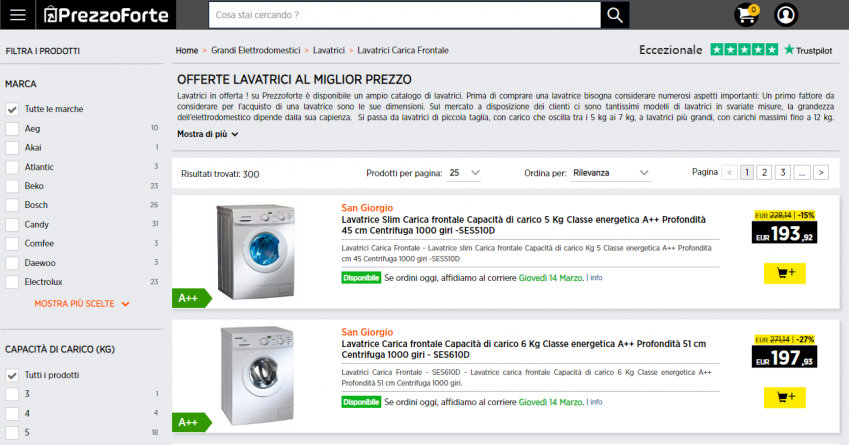The width and height of the screenshot is (849, 445).
Task: Go to previous page arrow
Action: click(x=729, y=173)
